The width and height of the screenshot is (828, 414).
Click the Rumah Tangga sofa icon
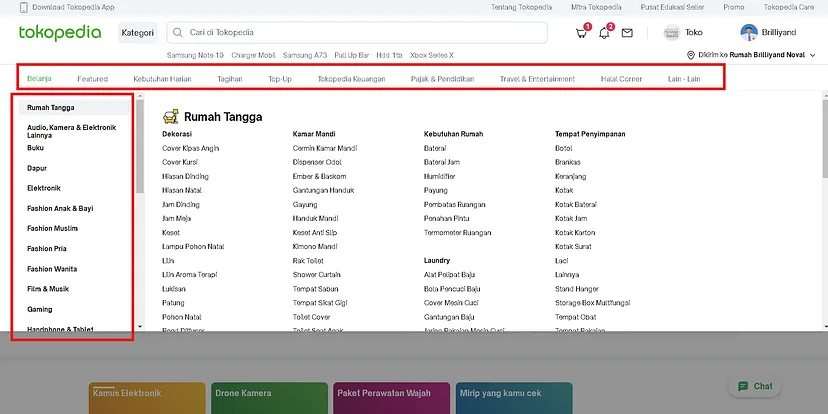coord(171,117)
